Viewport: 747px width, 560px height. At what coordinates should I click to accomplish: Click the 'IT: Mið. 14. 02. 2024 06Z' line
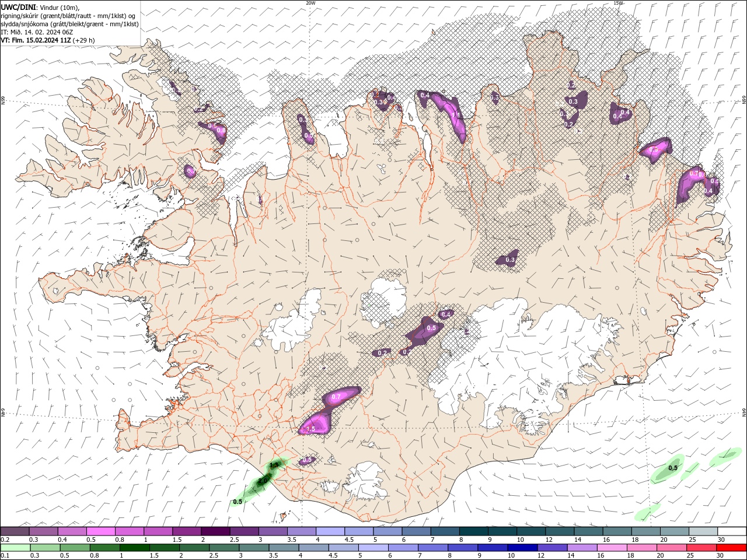click(37, 32)
